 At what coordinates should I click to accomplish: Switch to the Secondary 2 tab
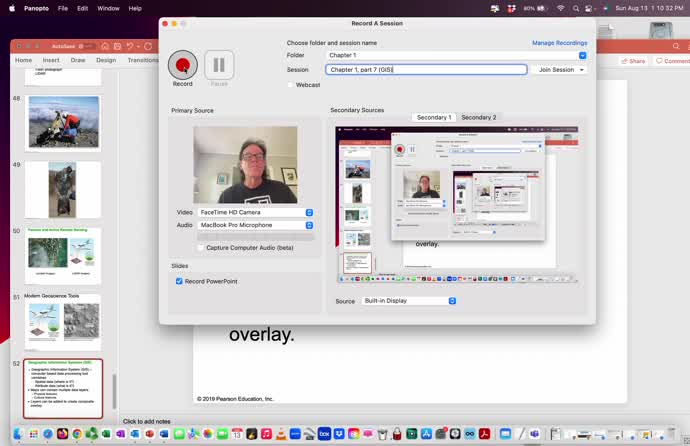[x=478, y=117]
